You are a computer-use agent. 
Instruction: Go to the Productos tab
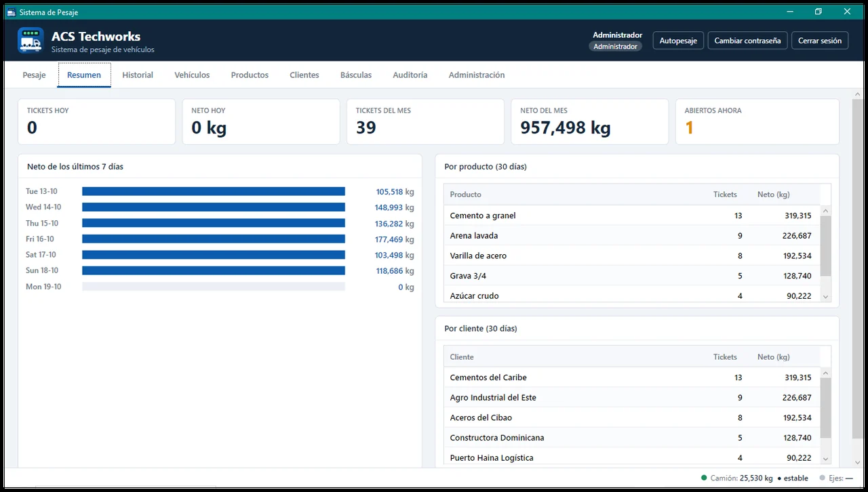[250, 75]
